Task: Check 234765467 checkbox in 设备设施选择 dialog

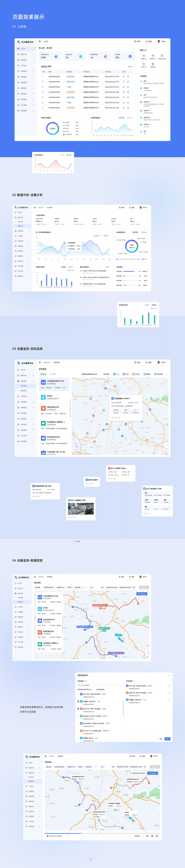Action: coord(78,723)
